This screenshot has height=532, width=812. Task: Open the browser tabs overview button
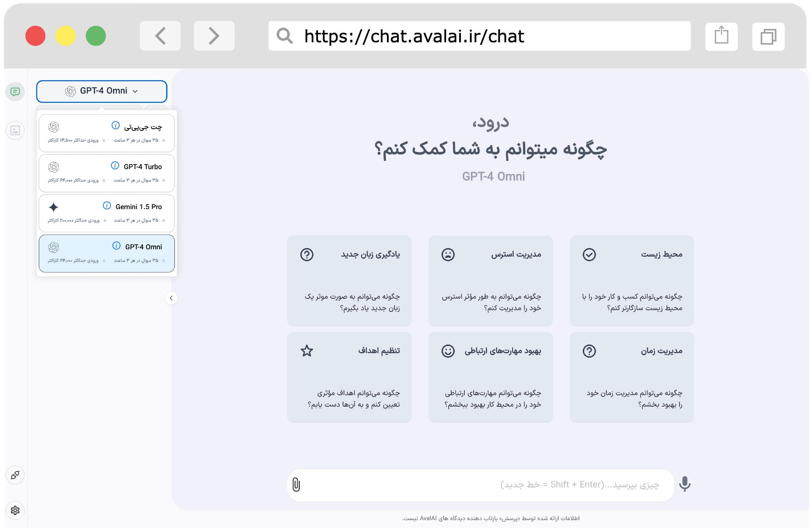768,36
